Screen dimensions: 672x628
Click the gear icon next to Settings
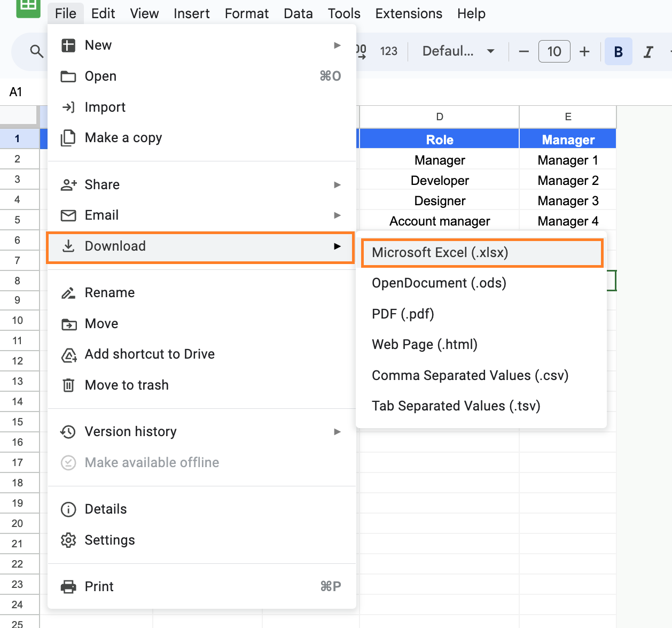[68, 540]
